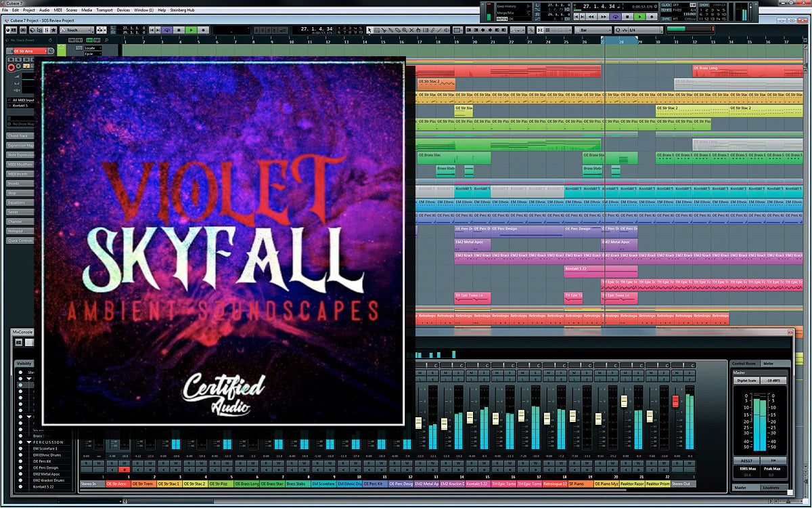Open the Project menu

[29, 10]
